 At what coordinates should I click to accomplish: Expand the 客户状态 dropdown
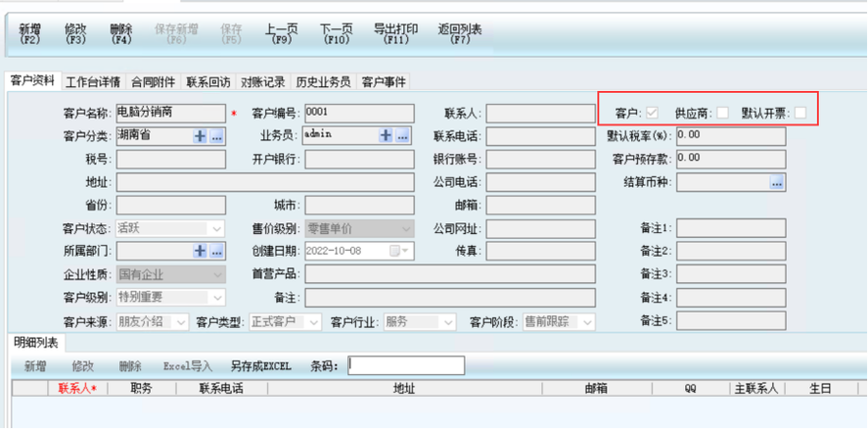216,228
